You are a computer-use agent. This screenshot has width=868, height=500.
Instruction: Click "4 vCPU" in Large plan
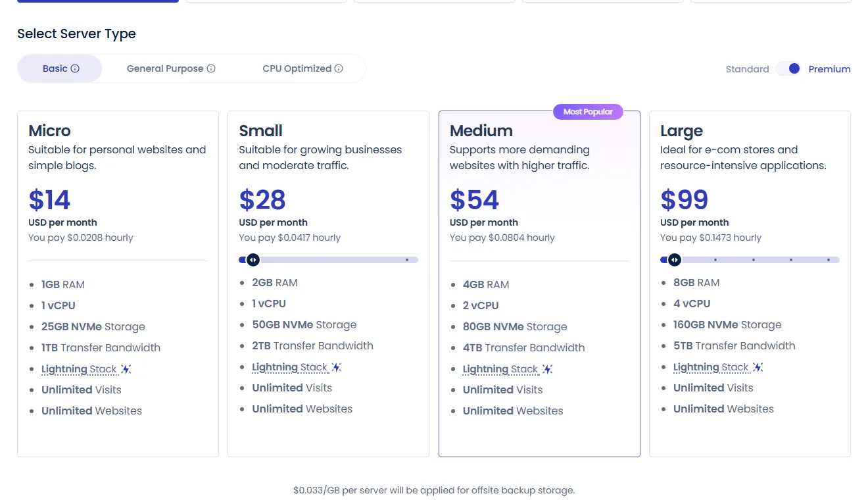click(x=692, y=304)
